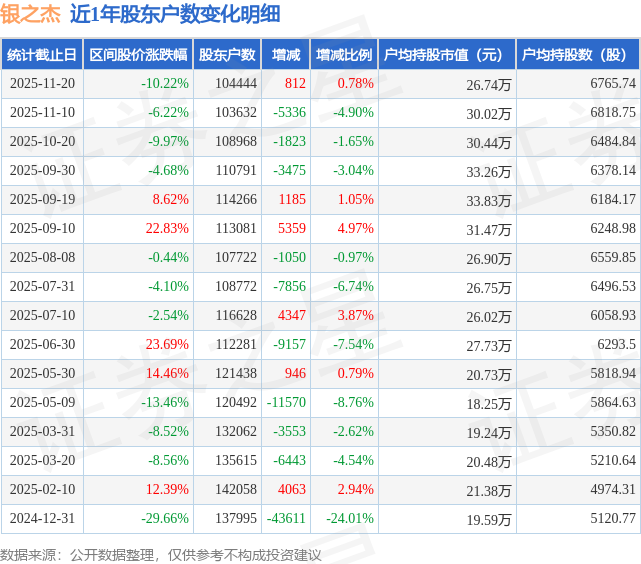Click the market value 18.25万
The width and height of the screenshot is (641, 564).
[489, 404]
